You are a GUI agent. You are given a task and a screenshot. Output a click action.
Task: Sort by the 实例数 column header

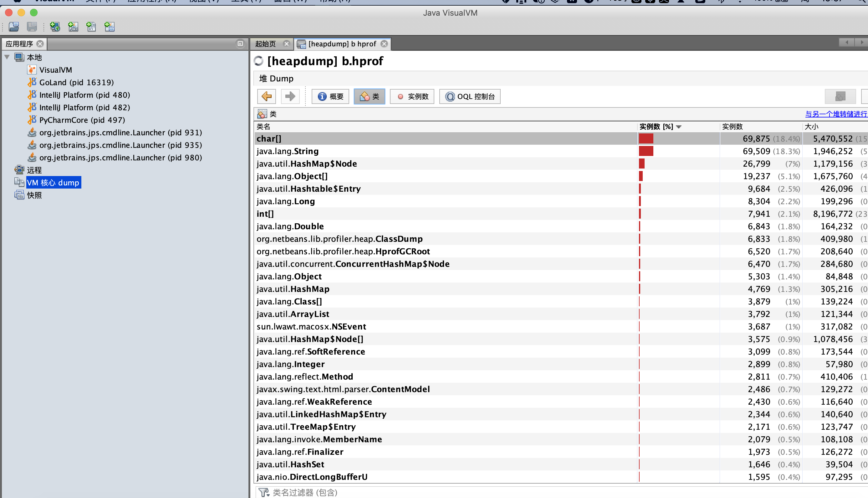pyautogui.click(x=761, y=127)
